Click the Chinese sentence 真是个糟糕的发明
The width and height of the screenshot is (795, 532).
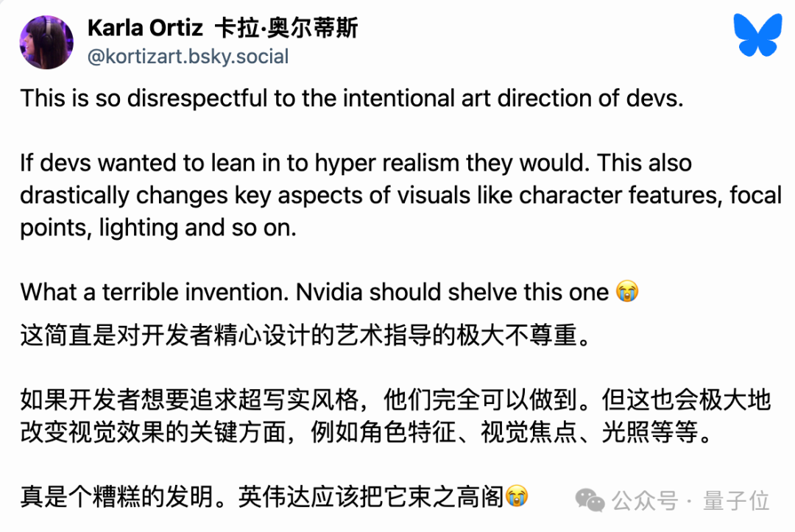[x=124, y=497]
